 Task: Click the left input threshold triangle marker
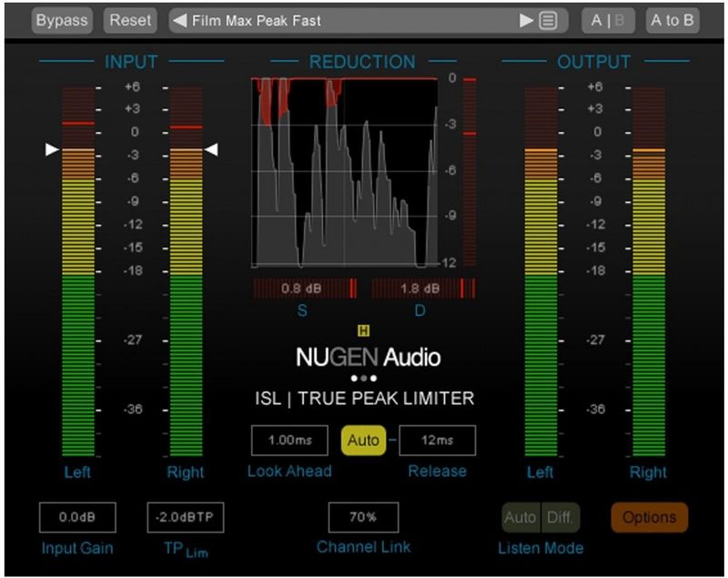point(52,149)
